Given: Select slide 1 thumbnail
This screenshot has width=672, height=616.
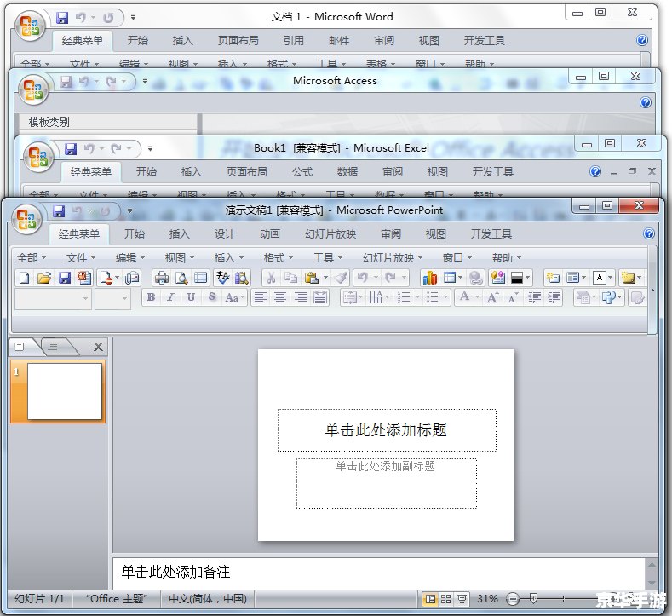Looking at the screenshot, I should [65, 391].
